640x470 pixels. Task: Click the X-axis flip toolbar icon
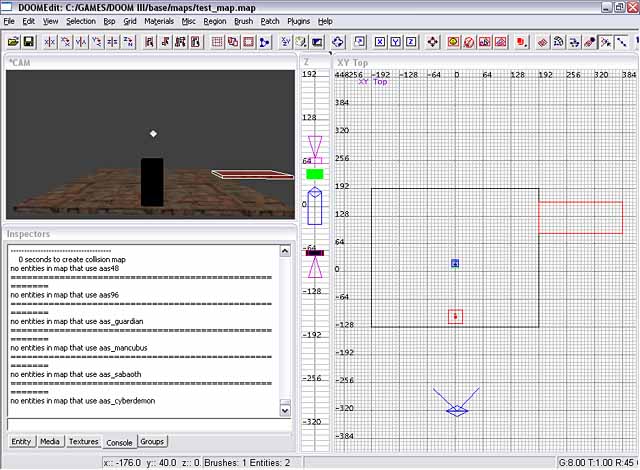click(50, 42)
